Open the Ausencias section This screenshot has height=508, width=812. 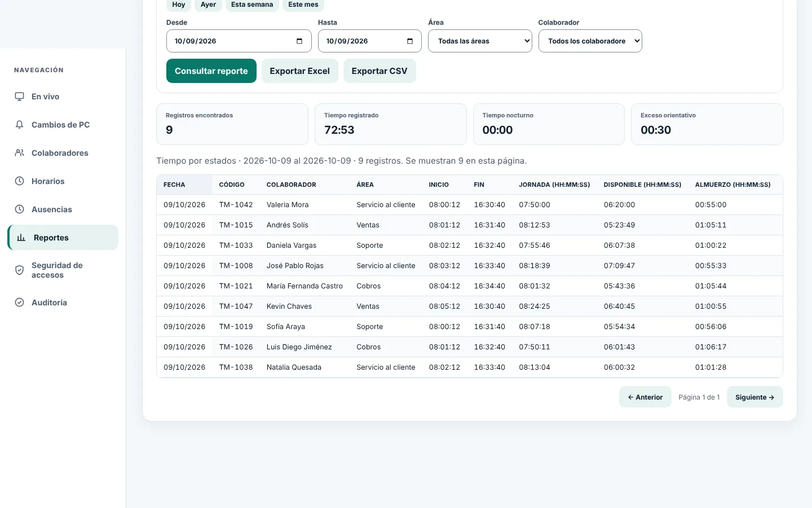pyautogui.click(x=63, y=209)
